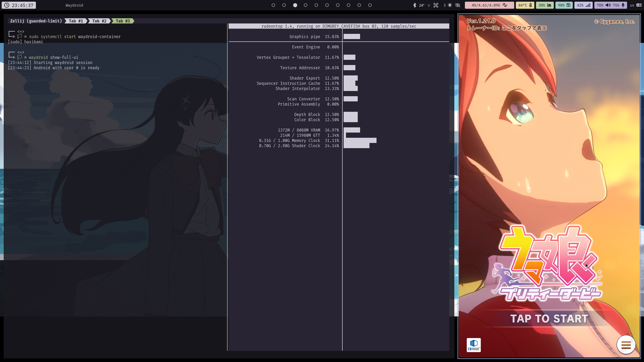Click the 90% disk usage module

pos(564,5)
